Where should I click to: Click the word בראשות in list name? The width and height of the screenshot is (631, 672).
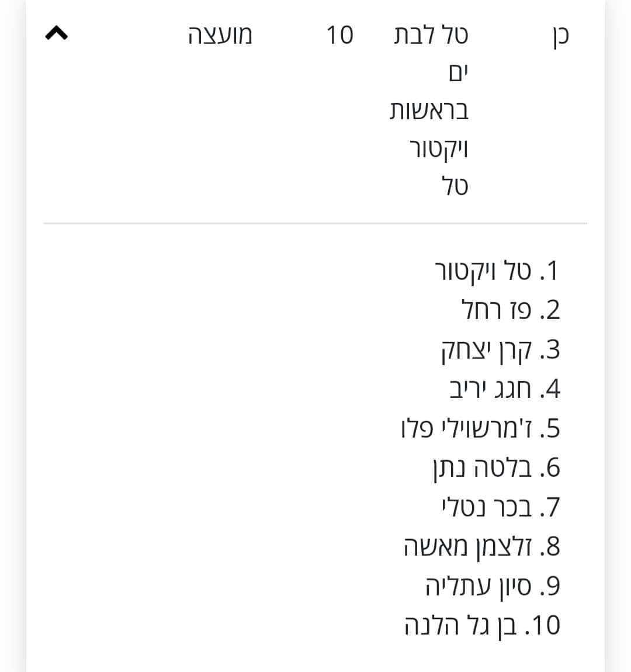429,110
